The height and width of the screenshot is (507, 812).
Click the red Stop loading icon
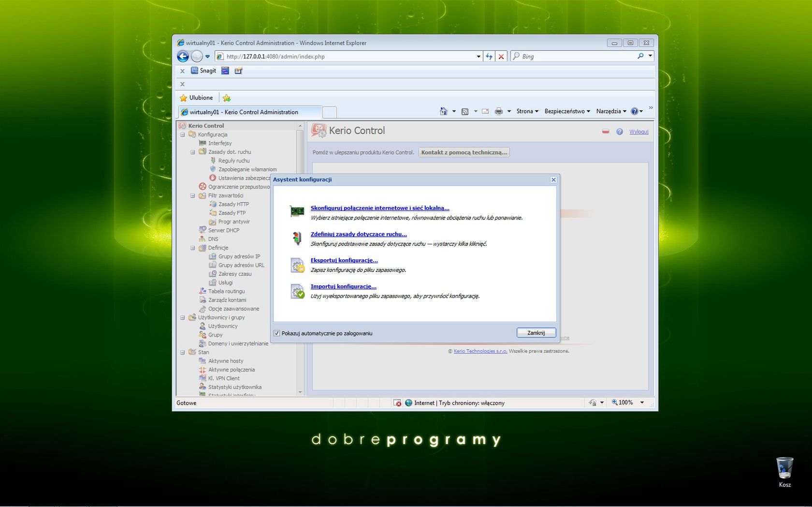tap(501, 57)
